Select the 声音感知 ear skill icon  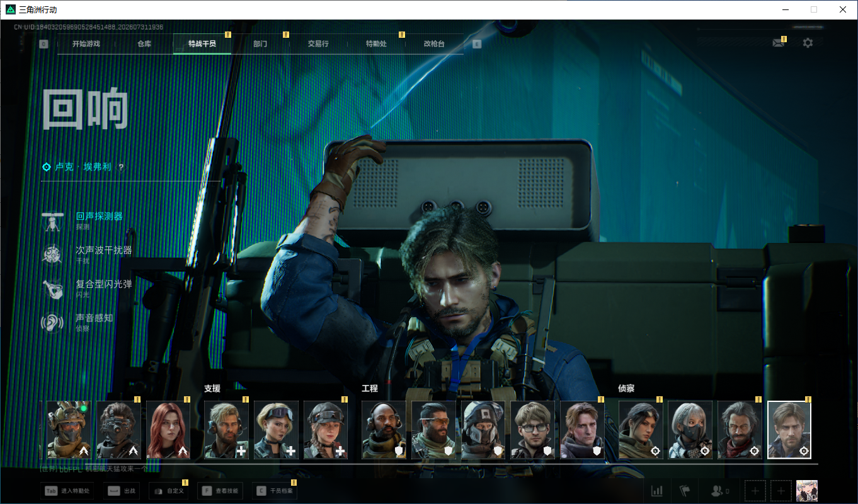point(52,323)
